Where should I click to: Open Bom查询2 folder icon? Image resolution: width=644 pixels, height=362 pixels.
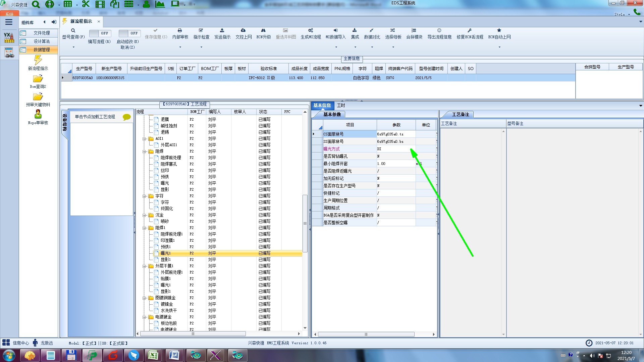(x=38, y=79)
